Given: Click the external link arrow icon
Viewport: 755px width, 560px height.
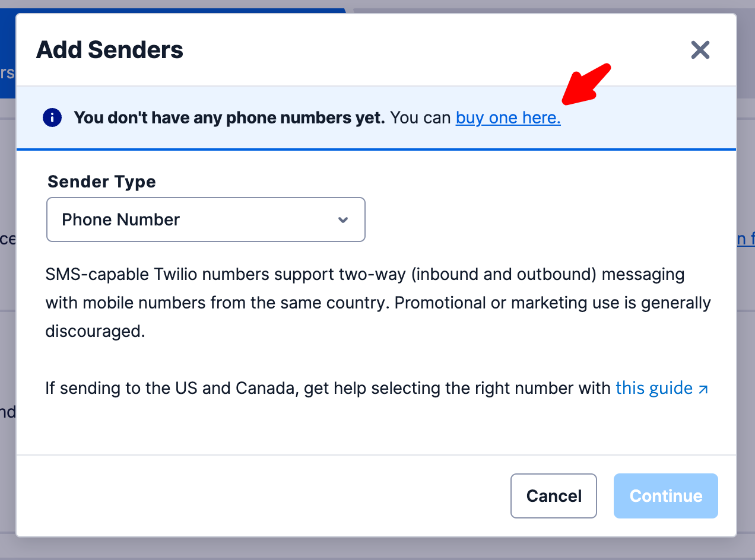Looking at the screenshot, I should tap(703, 390).
